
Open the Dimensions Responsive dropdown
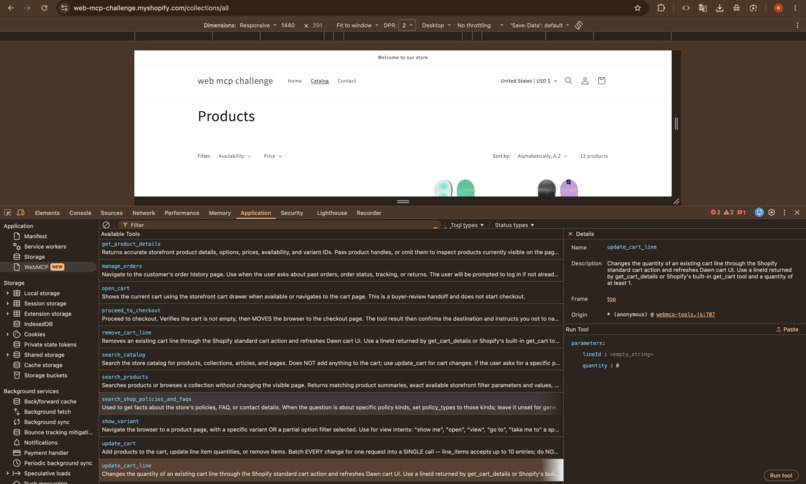pos(258,25)
